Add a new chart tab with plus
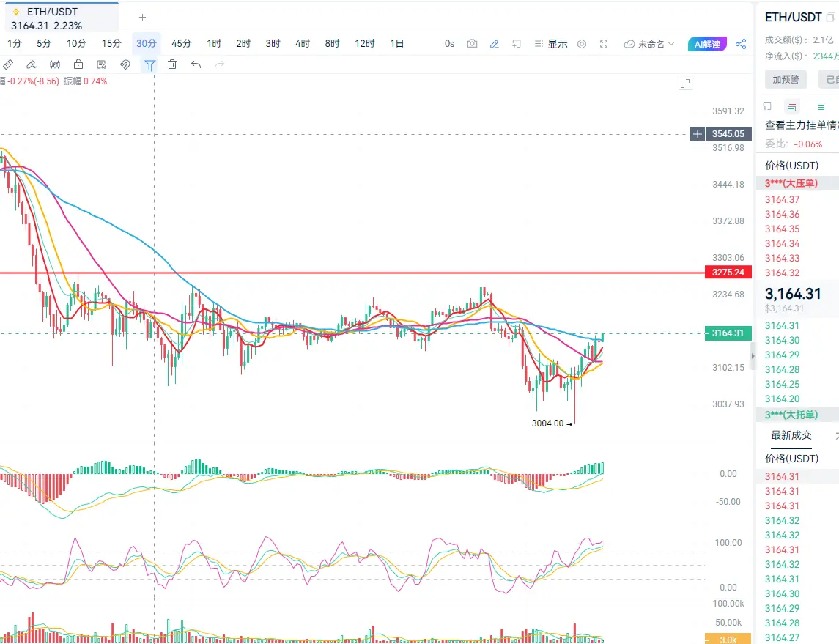 point(142,17)
